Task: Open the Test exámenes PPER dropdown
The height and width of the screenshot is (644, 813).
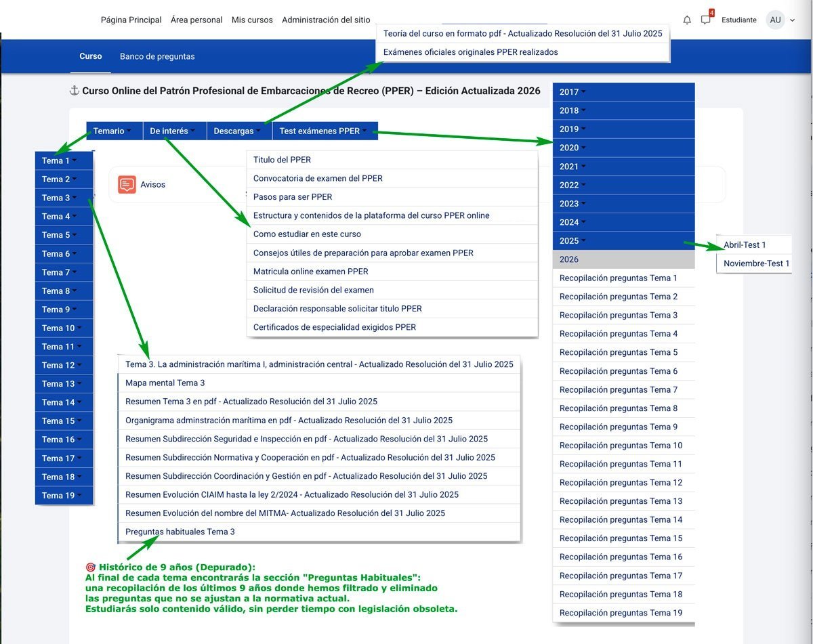Action: pyautogui.click(x=325, y=131)
